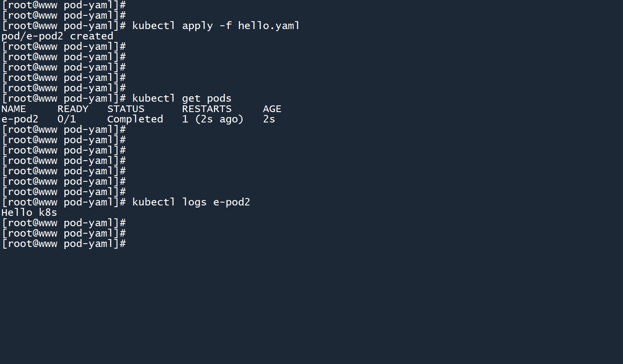Click e-pod2 in the kubectl logs command
The image size is (623, 364).
pyautogui.click(x=232, y=202)
